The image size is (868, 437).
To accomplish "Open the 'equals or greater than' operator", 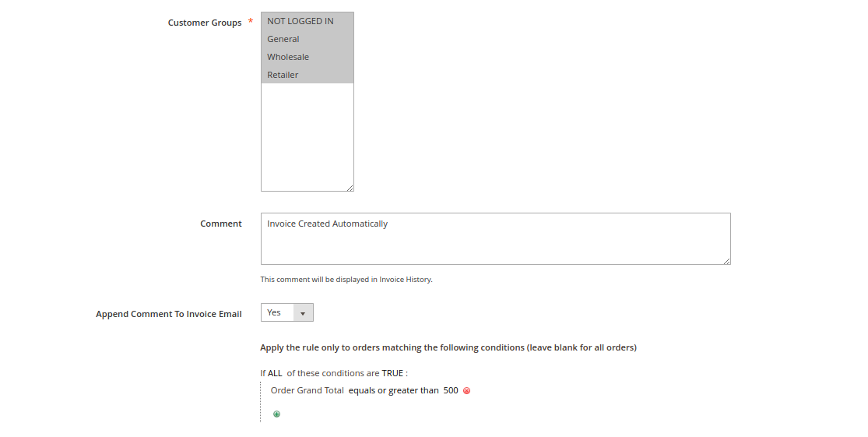I will (393, 390).
